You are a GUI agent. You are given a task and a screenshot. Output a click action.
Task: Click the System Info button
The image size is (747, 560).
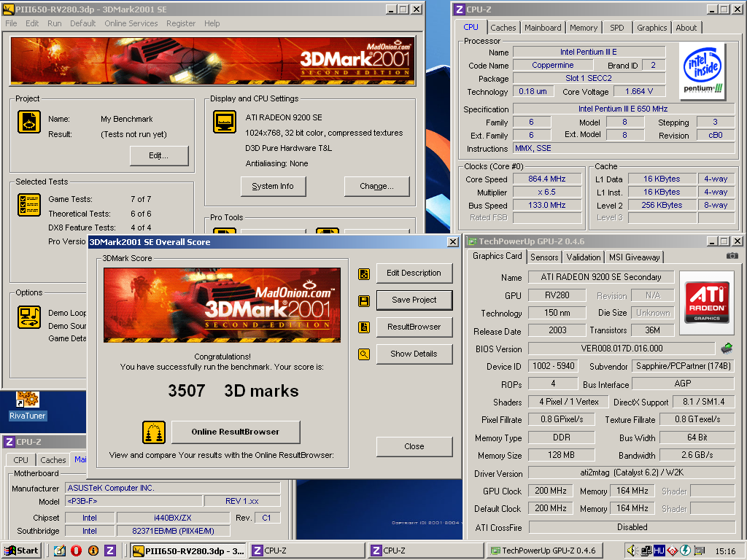tap(273, 186)
